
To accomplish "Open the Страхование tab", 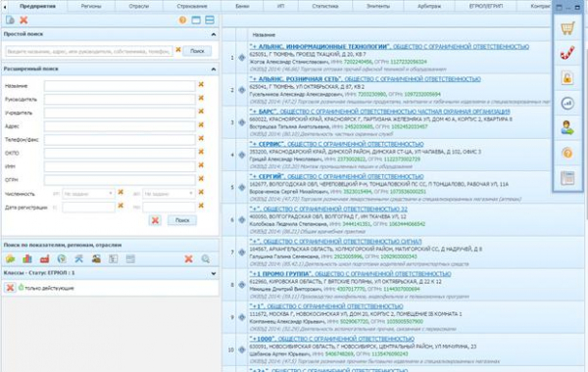I will pyautogui.click(x=192, y=6).
